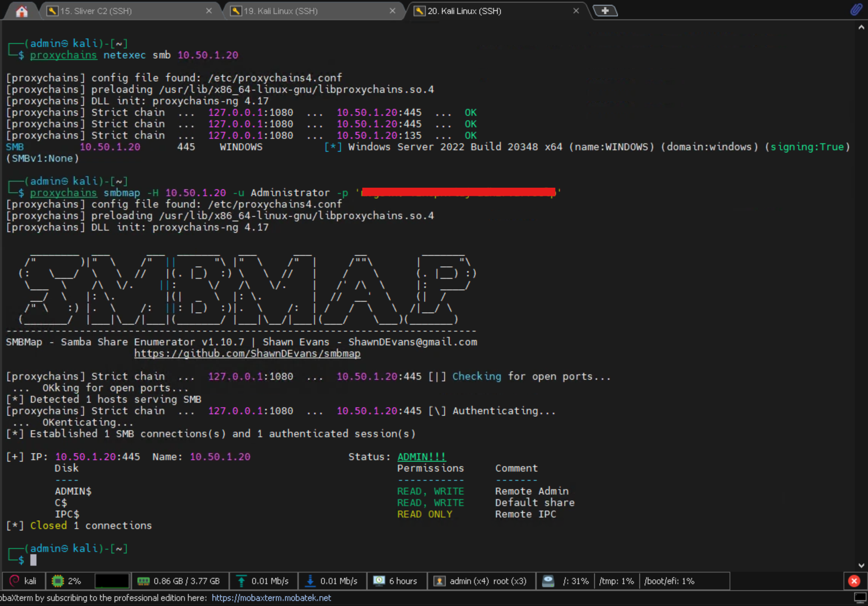This screenshot has width=868, height=606.
Task: Click the /tmp: 1% status entry
Action: 617,581
